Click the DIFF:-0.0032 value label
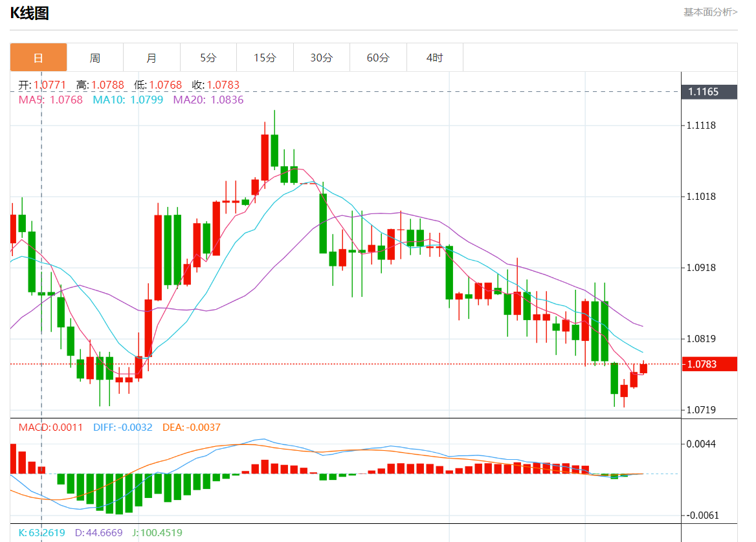This screenshot has height=542, width=756. point(122,428)
